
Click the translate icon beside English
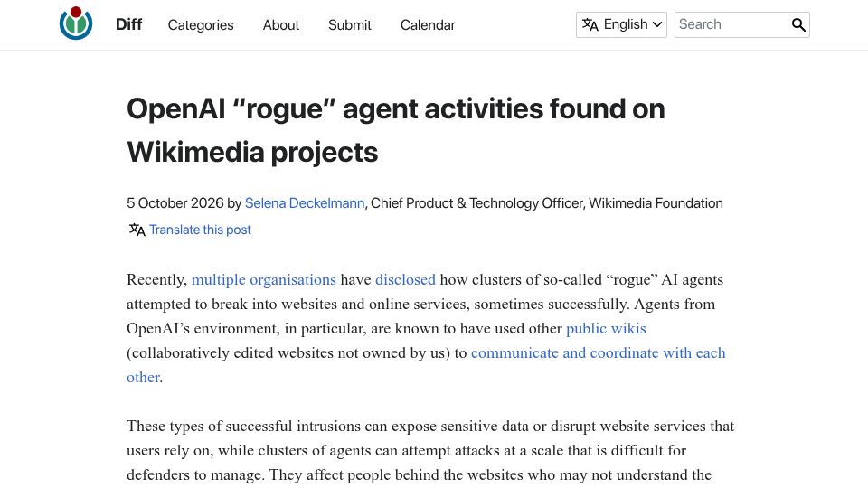[x=590, y=25]
